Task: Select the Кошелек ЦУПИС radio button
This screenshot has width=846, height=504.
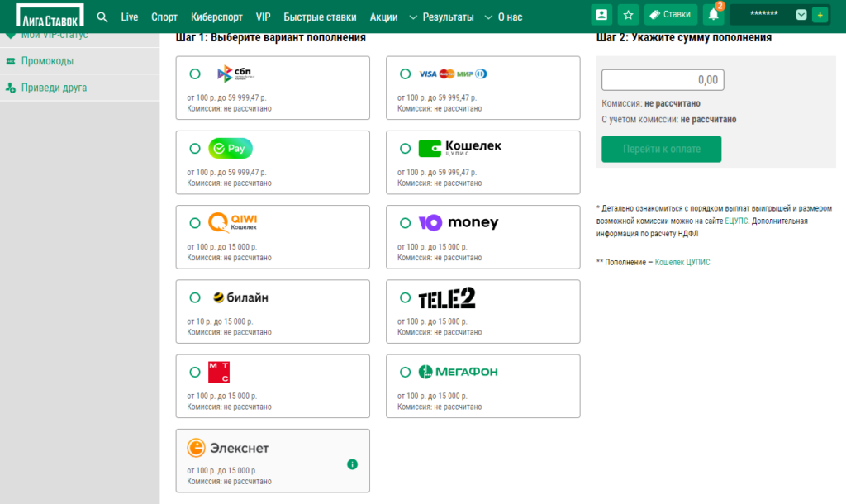Action: 405,149
